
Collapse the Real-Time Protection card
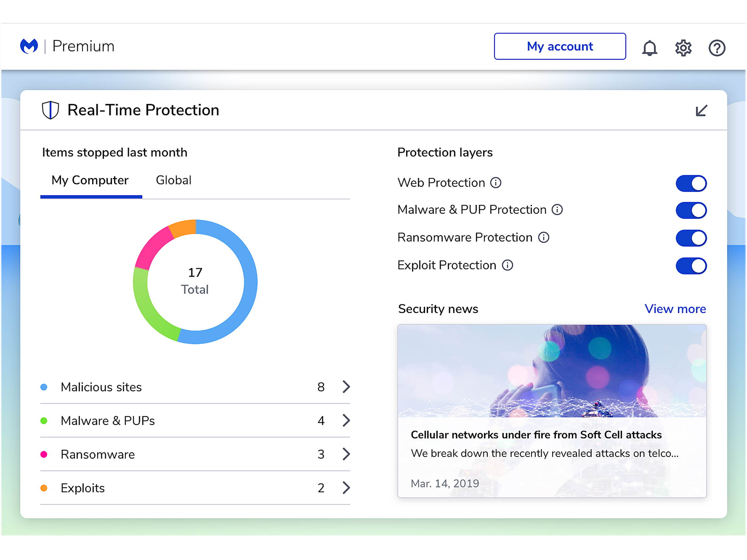(701, 110)
